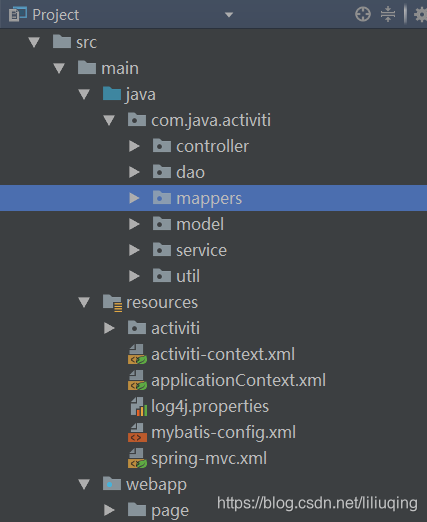Click the activiti resource folder icon

tap(137, 328)
